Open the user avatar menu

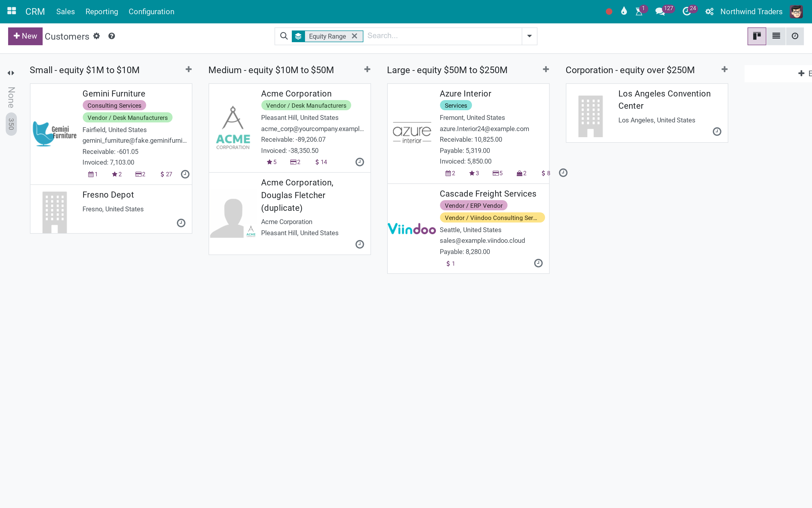click(x=796, y=11)
